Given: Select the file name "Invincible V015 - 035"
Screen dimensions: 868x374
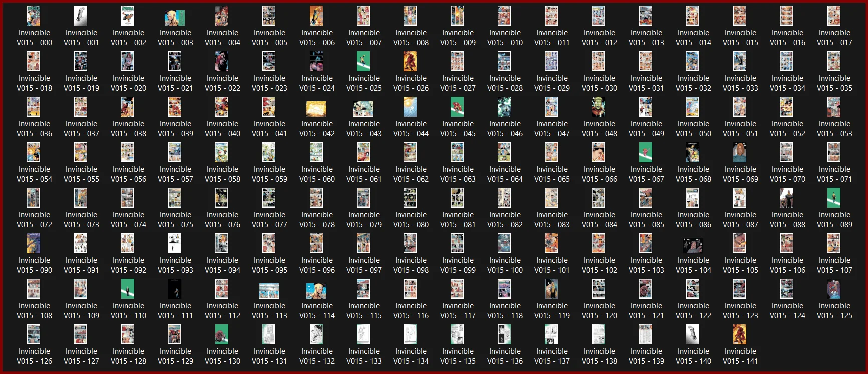Looking at the screenshot, I should tap(834, 83).
